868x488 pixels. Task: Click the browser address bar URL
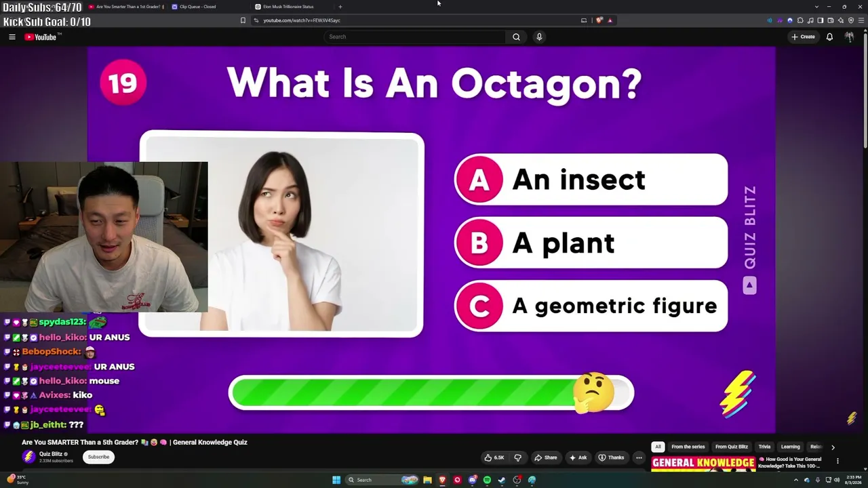click(302, 20)
